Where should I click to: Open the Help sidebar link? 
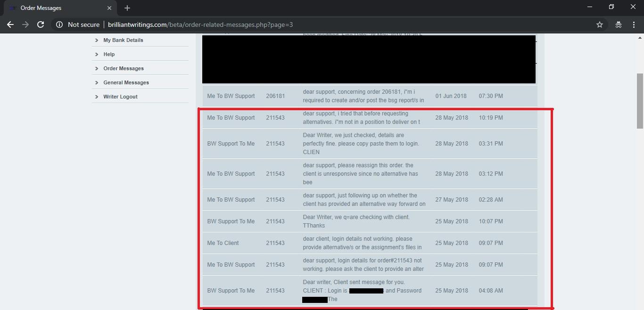click(109, 54)
